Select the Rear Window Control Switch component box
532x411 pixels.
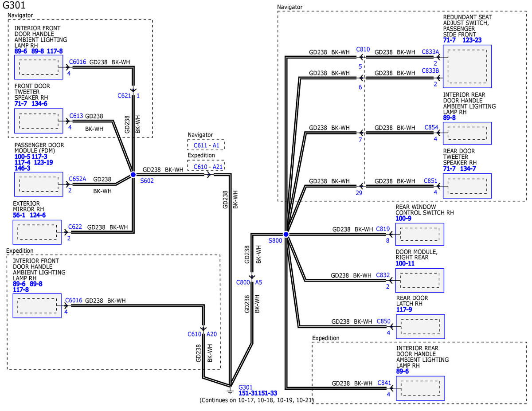pyautogui.click(x=419, y=234)
